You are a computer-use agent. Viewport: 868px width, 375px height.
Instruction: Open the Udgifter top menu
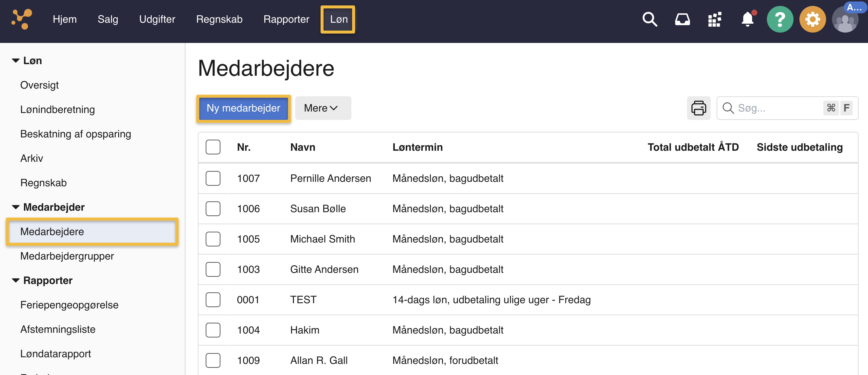tap(157, 19)
